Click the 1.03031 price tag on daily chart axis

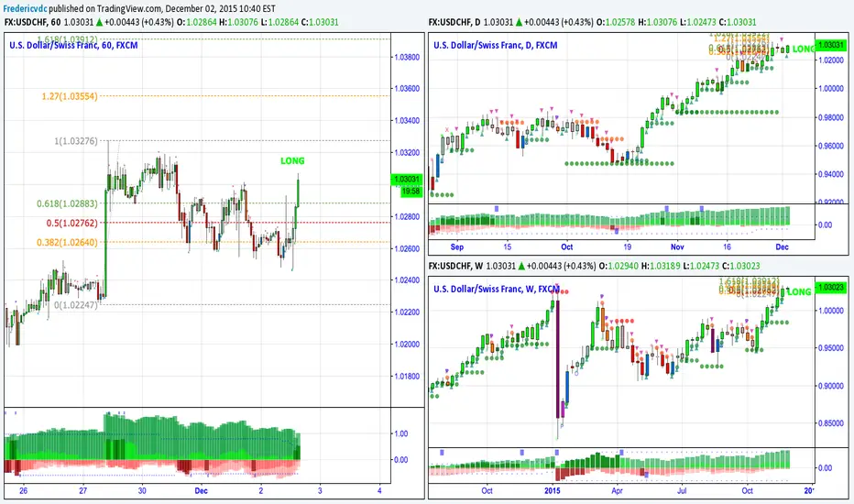(830, 45)
